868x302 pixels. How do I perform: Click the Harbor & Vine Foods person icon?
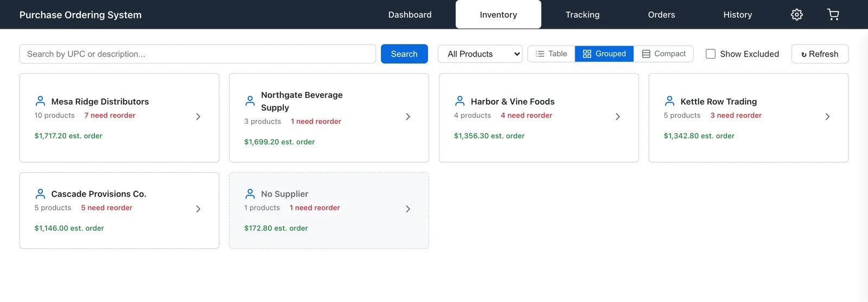[460, 101]
